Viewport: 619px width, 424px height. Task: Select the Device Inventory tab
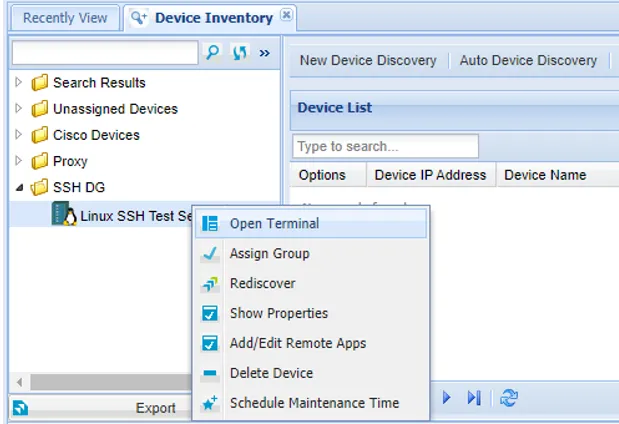pyautogui.click(x=210, y=18)
